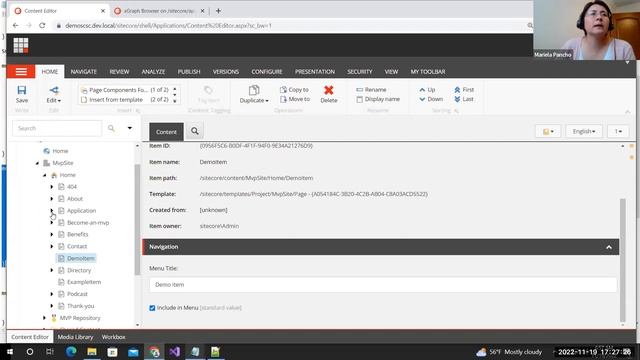Viewport: 640px width, 360px height.
Task: Click the content tree Search box
Action: tap(57, 128)
